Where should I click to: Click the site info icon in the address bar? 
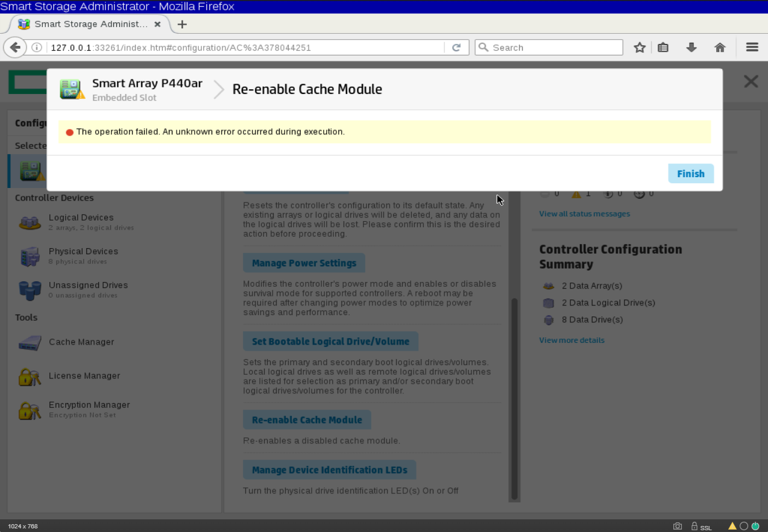[x=37, y=48]
